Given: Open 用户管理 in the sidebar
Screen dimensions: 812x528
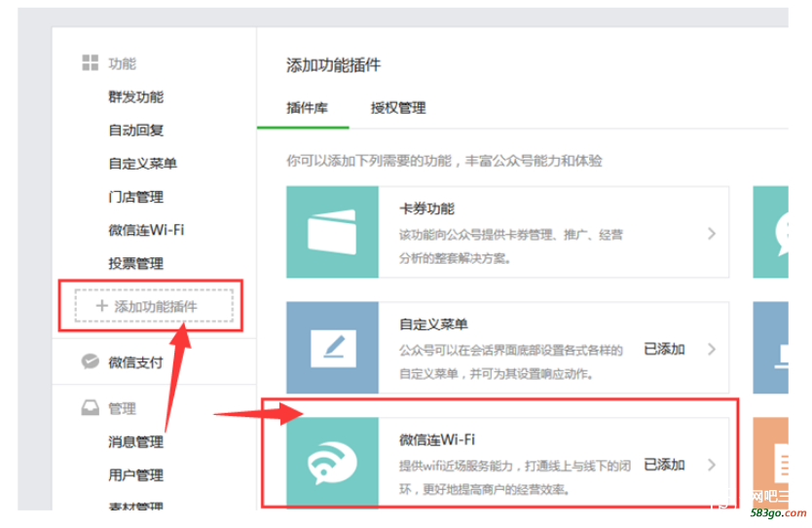Looking at the screenshot, I should [135, 474].
